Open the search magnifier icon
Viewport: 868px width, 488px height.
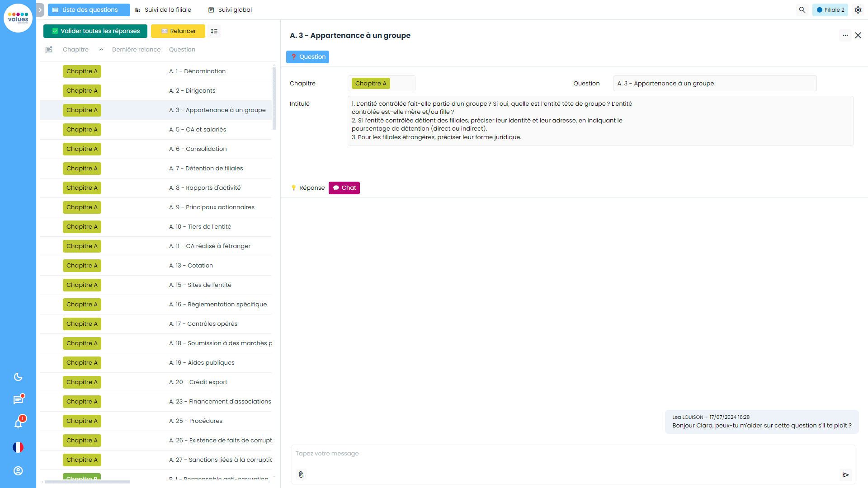tap(802, 10)
